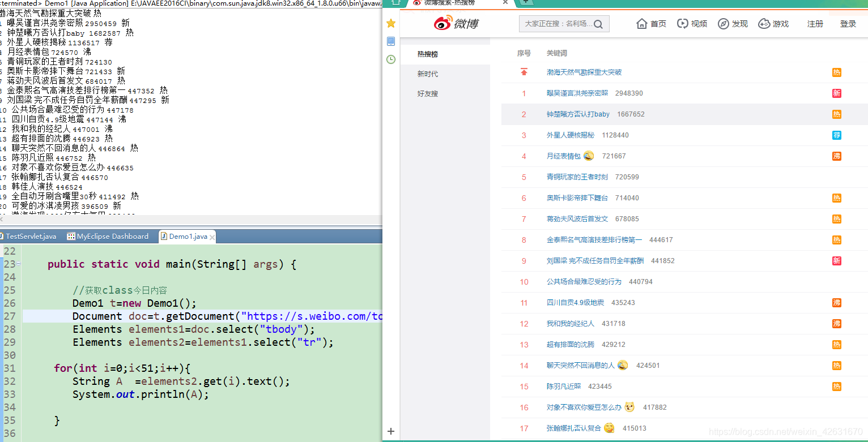Click the Weibo logo
This screenshot has width=868, height=442.
[x=456, y=23]
